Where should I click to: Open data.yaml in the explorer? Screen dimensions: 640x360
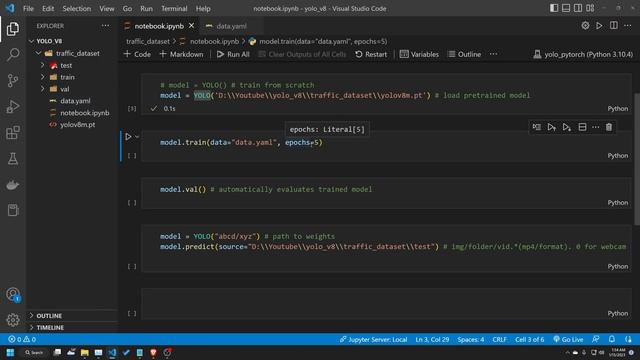point(75,101)
